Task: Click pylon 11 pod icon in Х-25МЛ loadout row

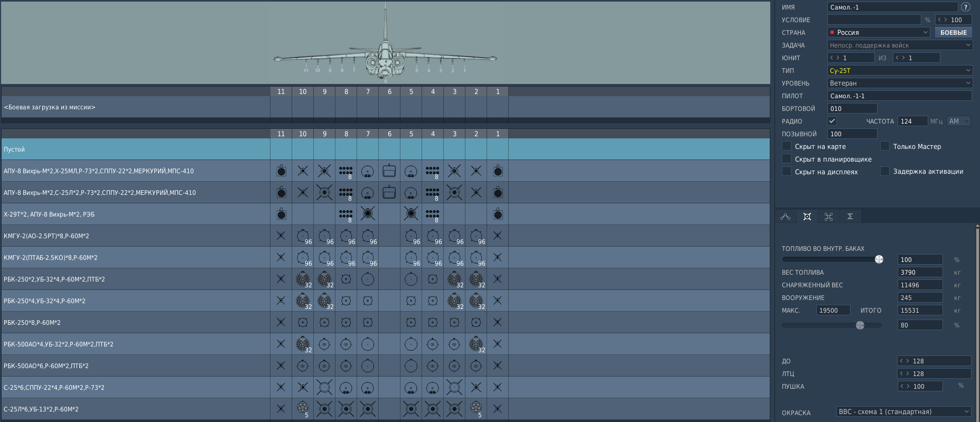Action: point(281,171)
